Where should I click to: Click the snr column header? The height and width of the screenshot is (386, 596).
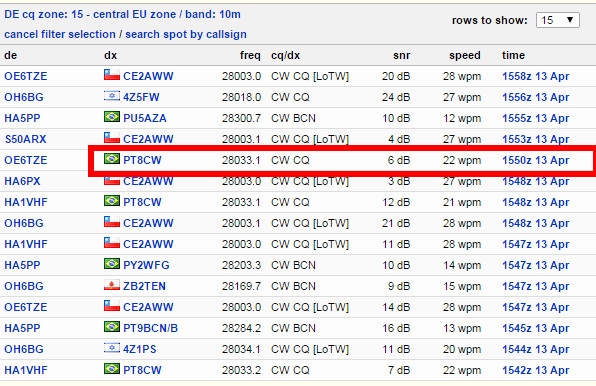(401, 55)
